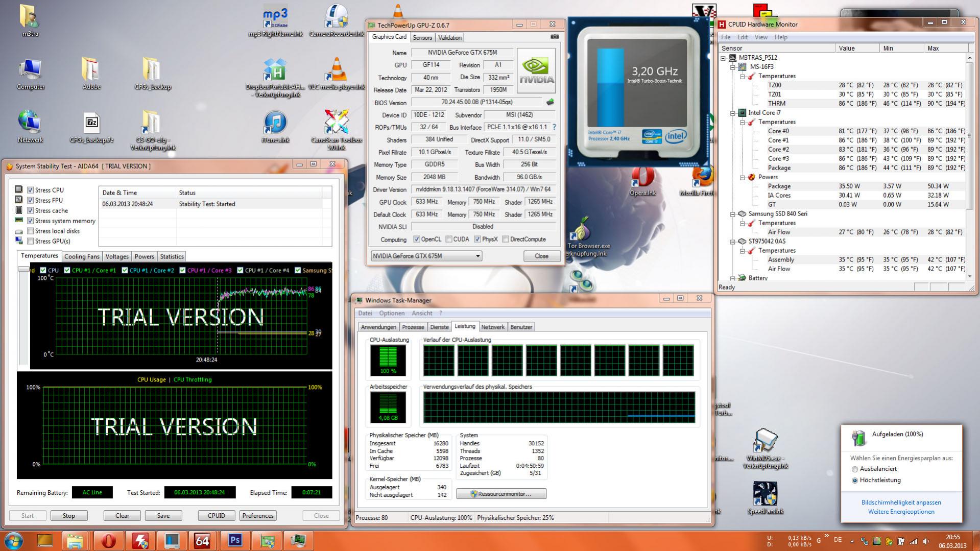
Task: Open the Windows Start menu orb
Action: pos(13,540)
